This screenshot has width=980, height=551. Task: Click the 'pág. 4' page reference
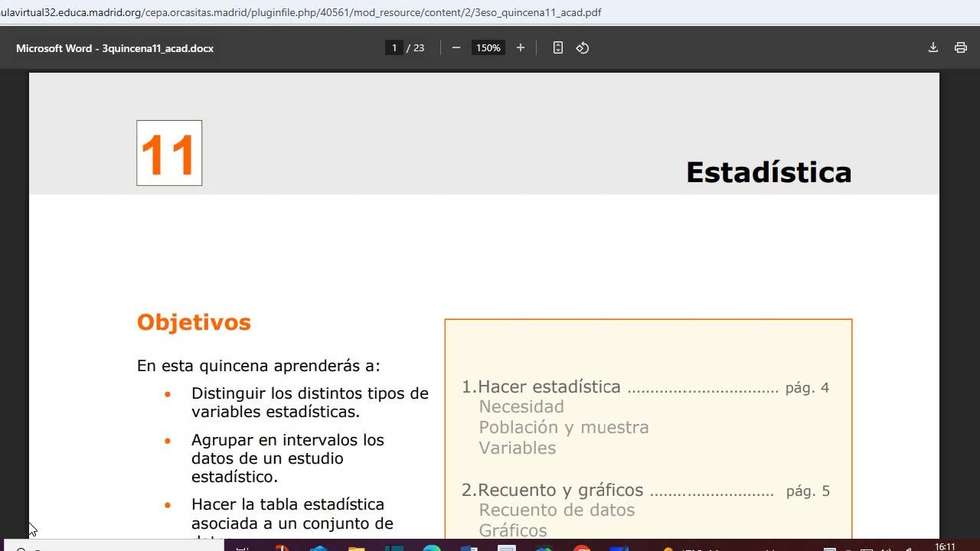point(807,387)
